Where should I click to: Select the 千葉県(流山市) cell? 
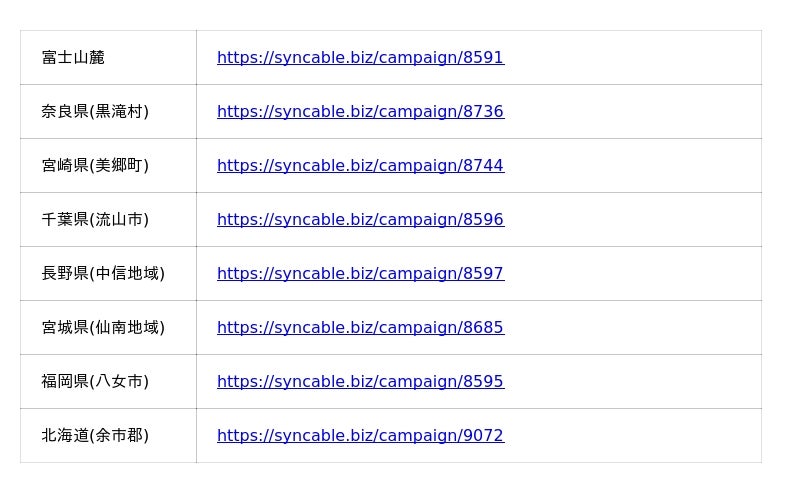95,220
